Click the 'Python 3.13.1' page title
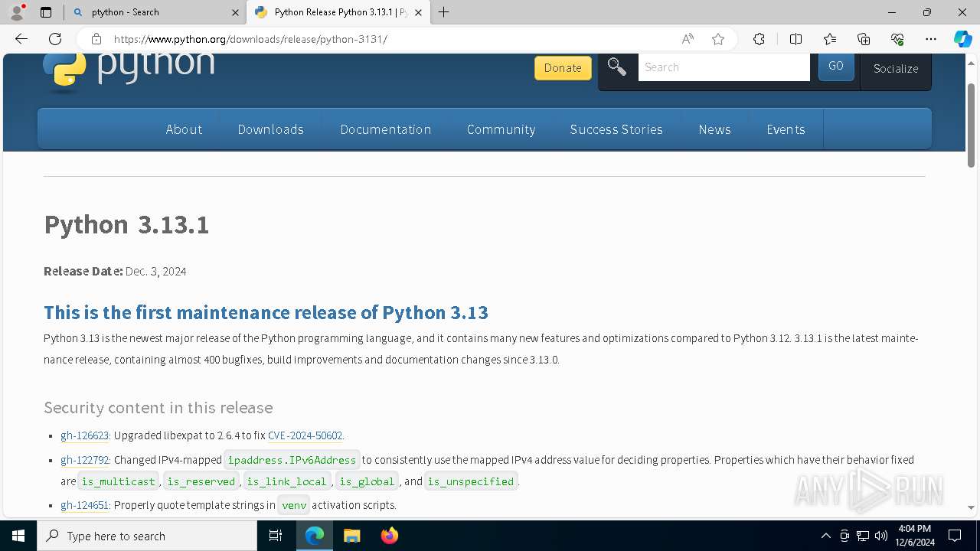Viewport: 980px width, 551px height. coord(126,224)
